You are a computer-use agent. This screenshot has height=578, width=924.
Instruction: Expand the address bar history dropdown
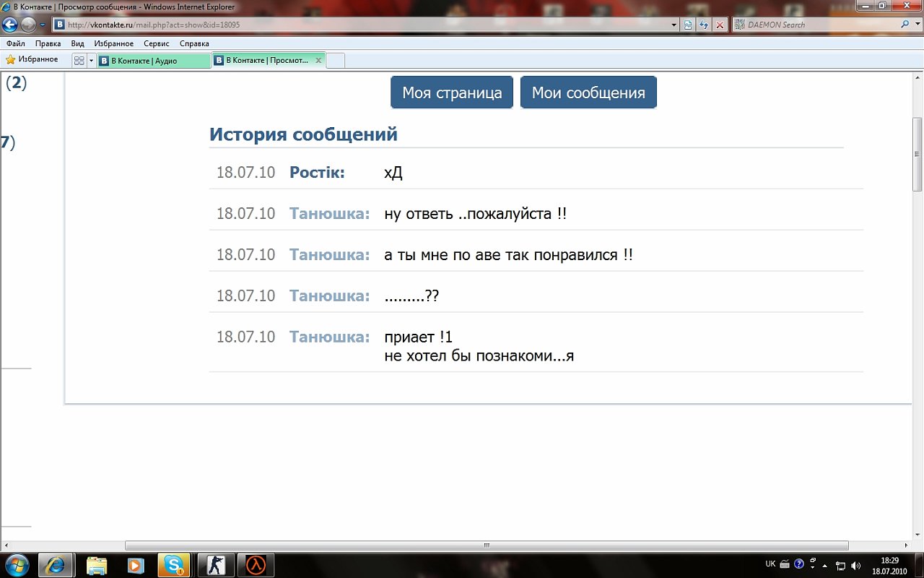tap(674, 25)
